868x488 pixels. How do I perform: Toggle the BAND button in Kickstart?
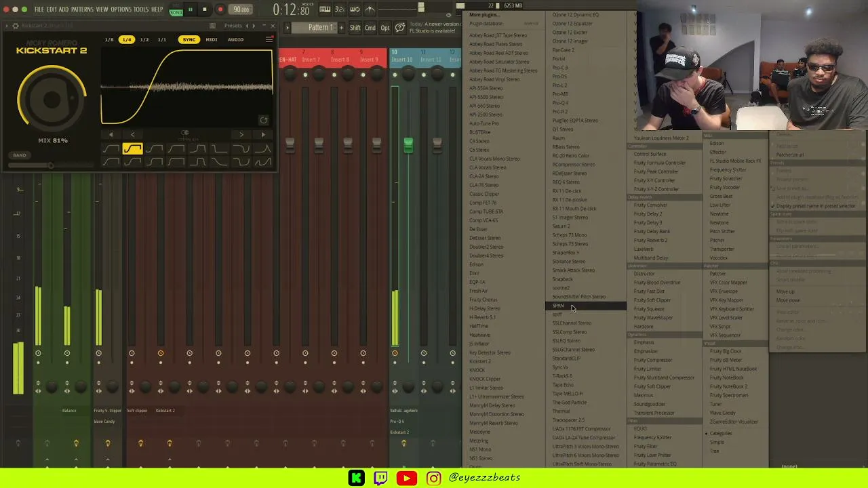click(x=20, y=155)
